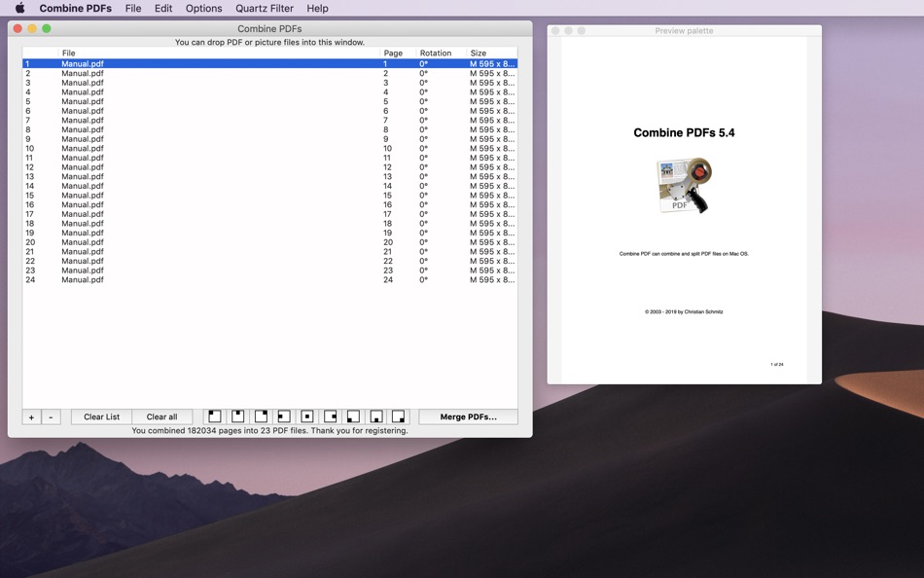The height and width of the screenshot is (578, 924).
Task: Add a file with the plus button
Action: pos(31,417)
